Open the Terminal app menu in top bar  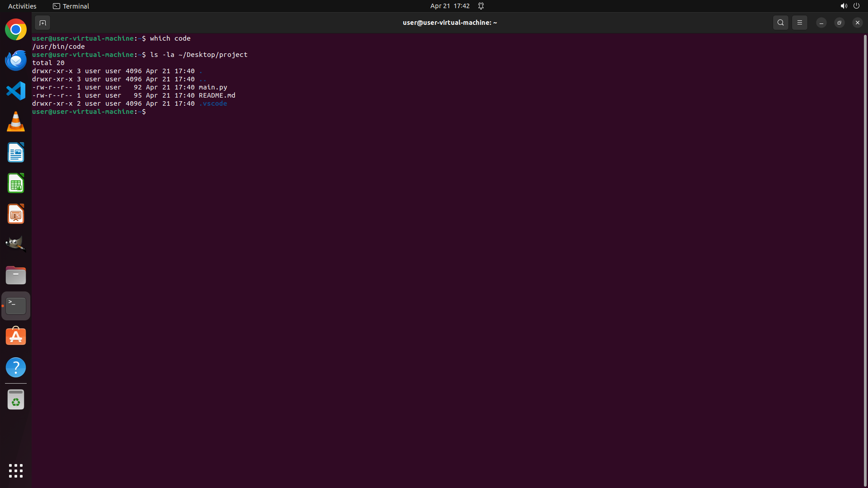71,6
